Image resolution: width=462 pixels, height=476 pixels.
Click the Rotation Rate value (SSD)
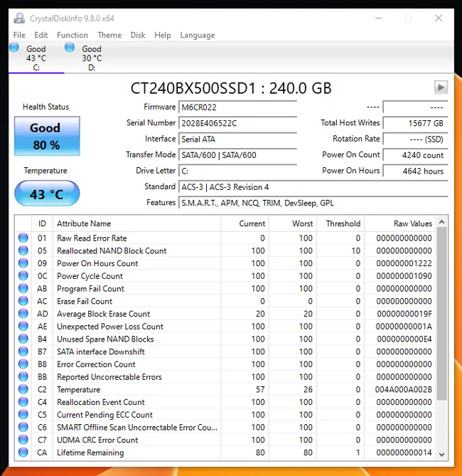(x=415, y=139)
